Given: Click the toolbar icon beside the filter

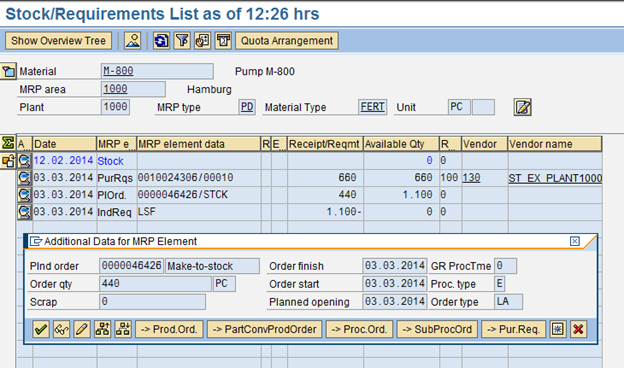Looking at the screenshot, I should coord(203,41).
